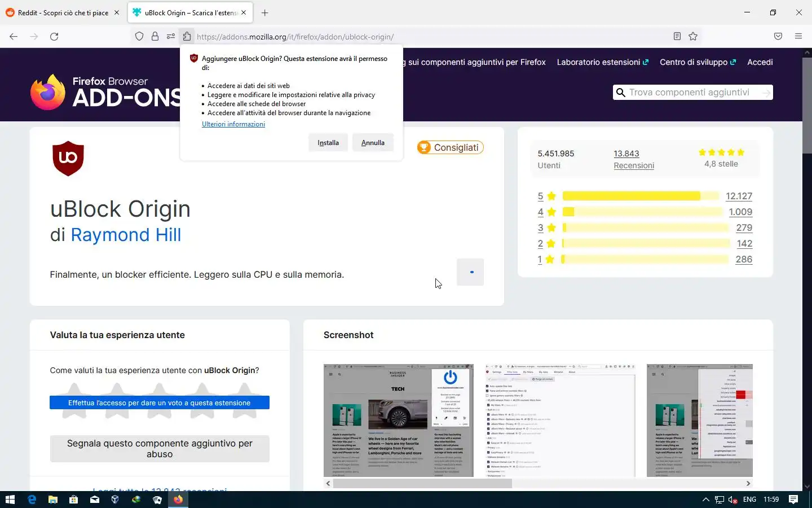This screenshot has height=508, width=812.
Task: Click the 1-star rating bar
Action: coord(645,259)
